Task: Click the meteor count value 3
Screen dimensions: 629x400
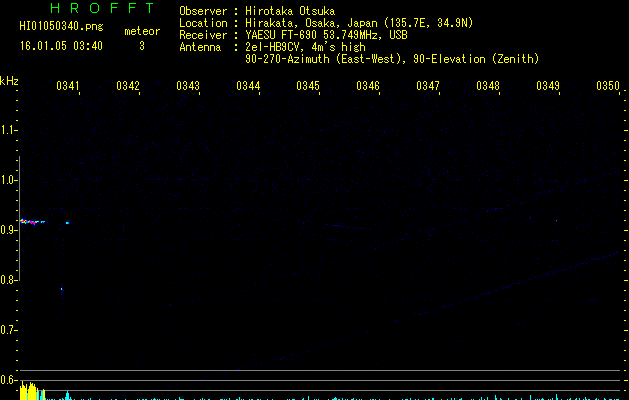Action: coord(142,46)
